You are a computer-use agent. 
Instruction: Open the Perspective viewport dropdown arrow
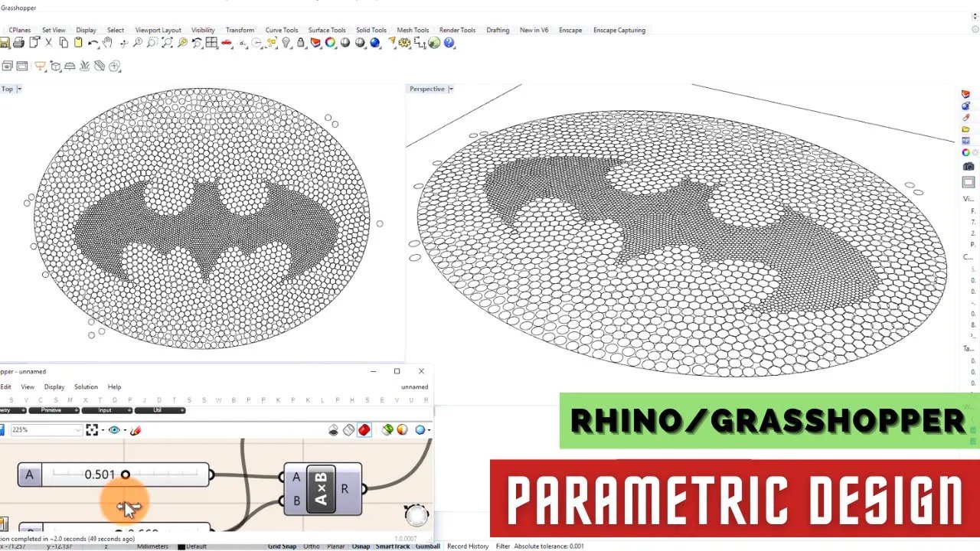pos(451,89)
